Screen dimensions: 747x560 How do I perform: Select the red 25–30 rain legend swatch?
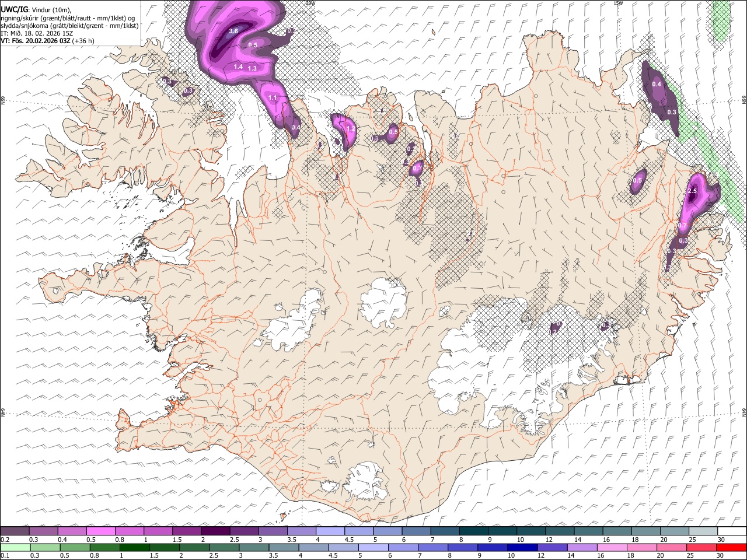pyautogui.click(x=701, y=547)
